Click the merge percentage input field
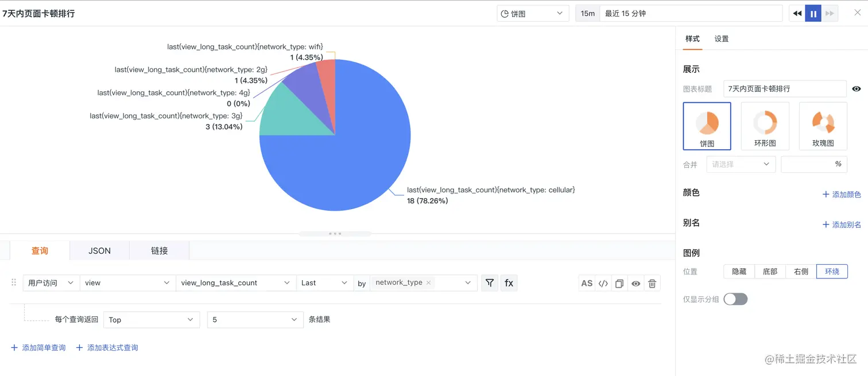The image size is (868, 376). pos(814,164)
